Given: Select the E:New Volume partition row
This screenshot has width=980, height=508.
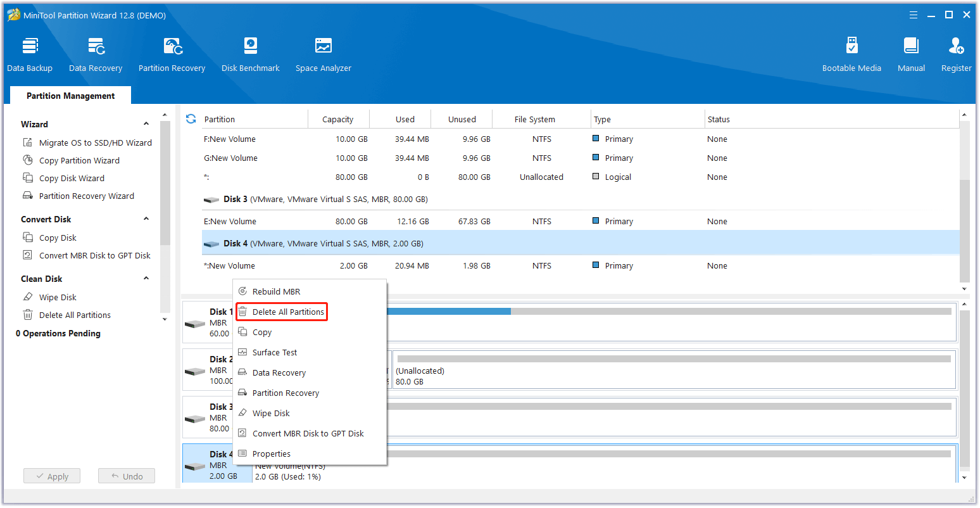Looking at the screenshot, I should pos(581,222).
